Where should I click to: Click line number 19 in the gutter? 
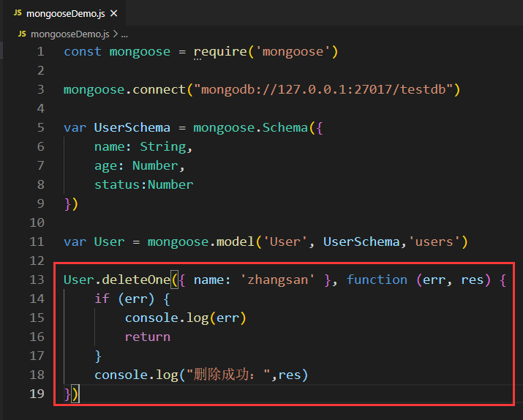coord(37,394)
